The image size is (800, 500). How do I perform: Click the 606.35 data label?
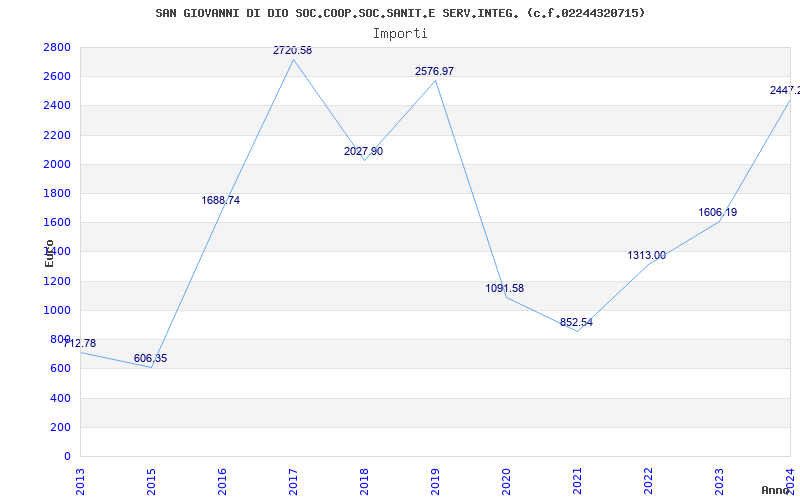(151, 359)
